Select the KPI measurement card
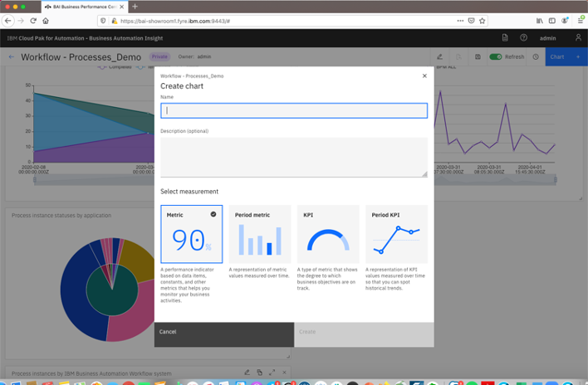Viewport: 588px width, 385px height. coord(328,234)
